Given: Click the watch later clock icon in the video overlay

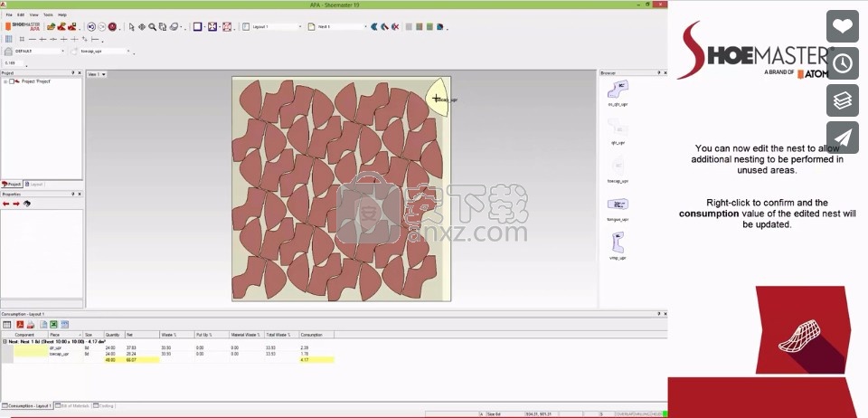Looking at the screenshot, I should click(x=843, y=63).
